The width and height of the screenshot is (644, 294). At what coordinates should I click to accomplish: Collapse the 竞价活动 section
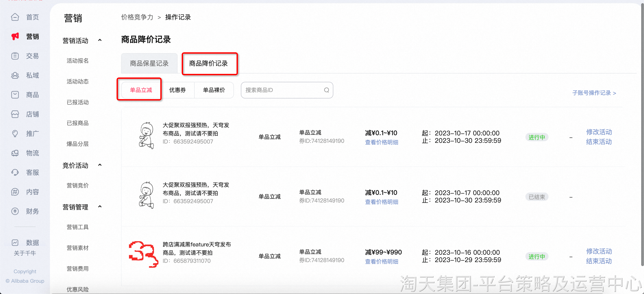click(100, 165)
